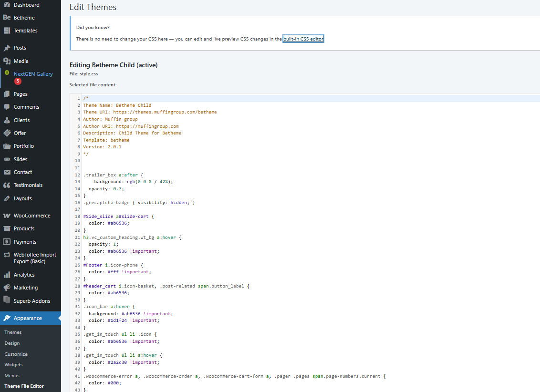
Task: Click the Marketing megaphone icon
Action: point(7,288)
